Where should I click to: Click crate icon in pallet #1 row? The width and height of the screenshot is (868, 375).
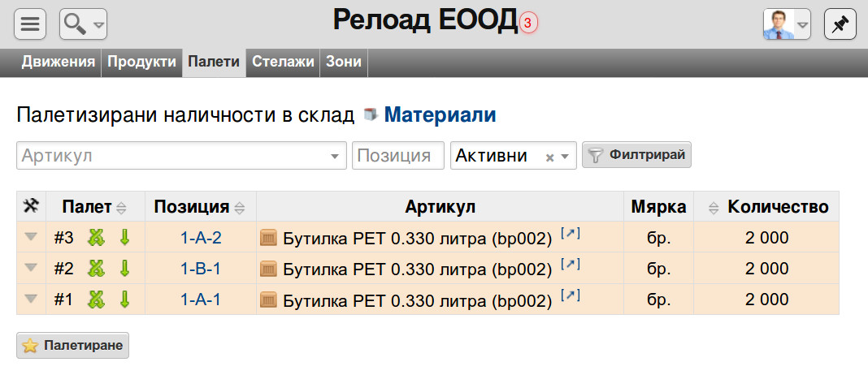[268, 300]
